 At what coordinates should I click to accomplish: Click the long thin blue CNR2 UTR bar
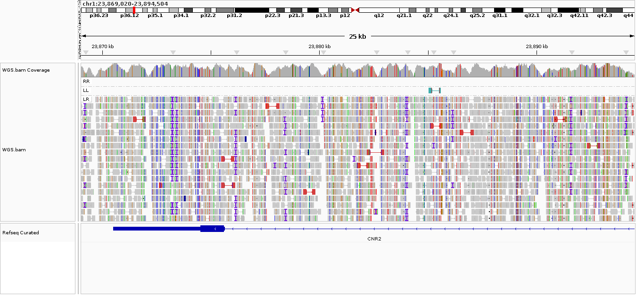pyautogui.click(x=157, y=229)
